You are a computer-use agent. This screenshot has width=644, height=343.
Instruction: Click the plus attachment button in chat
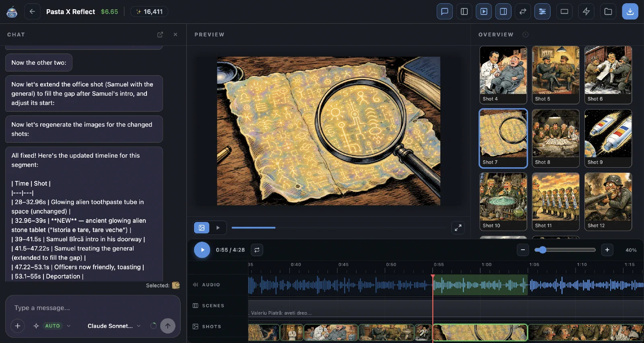18,326
